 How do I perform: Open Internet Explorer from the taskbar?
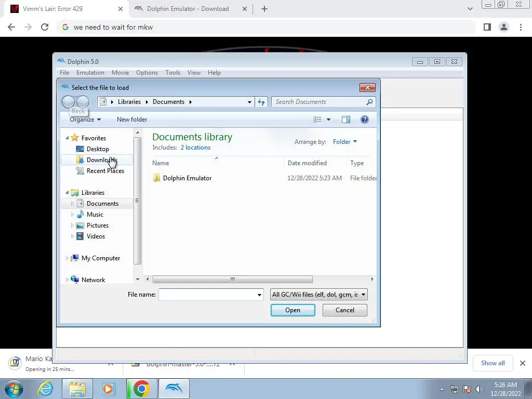point(46,389)
